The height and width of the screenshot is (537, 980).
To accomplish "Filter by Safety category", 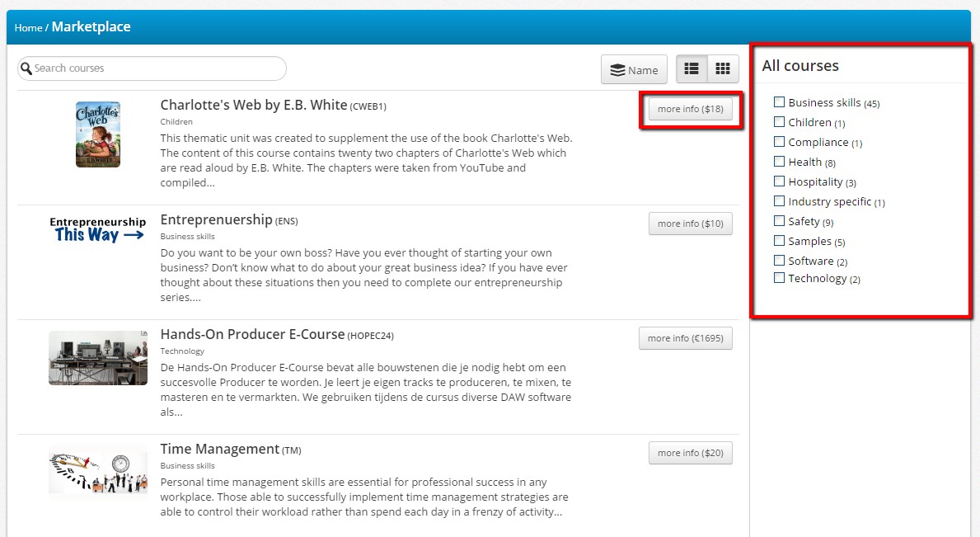I will pyautogui.click(x=779, y=221).
